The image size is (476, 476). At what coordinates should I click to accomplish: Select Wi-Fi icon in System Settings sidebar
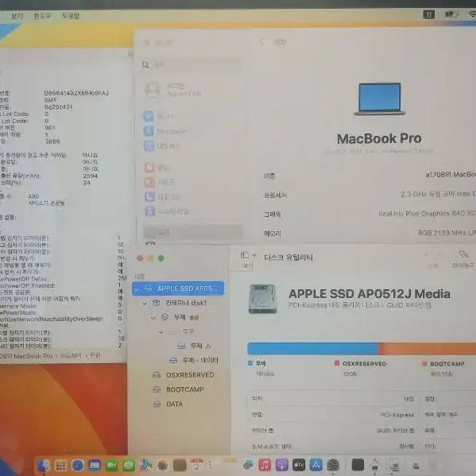point(149,116)
